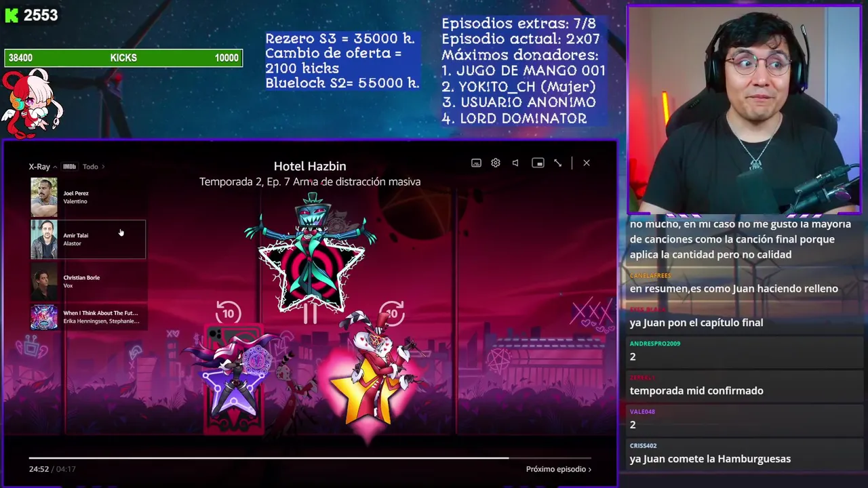Click the streamer webcam feed
The image size is (868, 488).
(744, 110)
